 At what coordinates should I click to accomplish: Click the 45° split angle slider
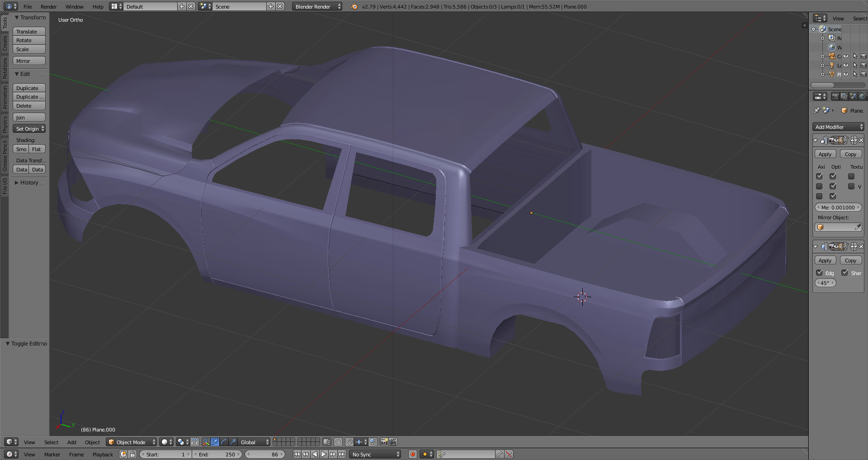tap(825, 283)
